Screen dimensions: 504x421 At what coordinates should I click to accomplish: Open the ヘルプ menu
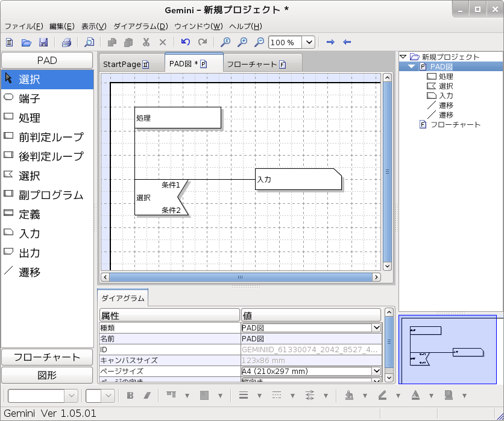(245, 27)
